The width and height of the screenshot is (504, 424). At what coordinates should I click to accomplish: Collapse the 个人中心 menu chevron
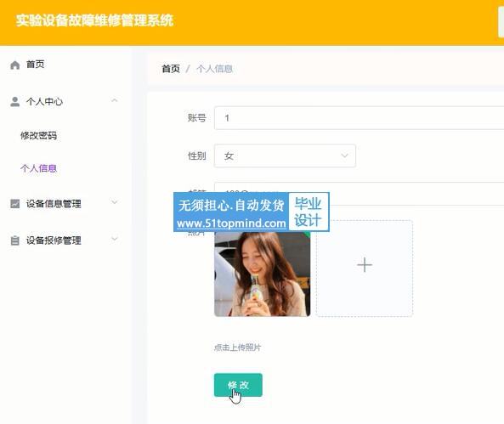(114, 101)
